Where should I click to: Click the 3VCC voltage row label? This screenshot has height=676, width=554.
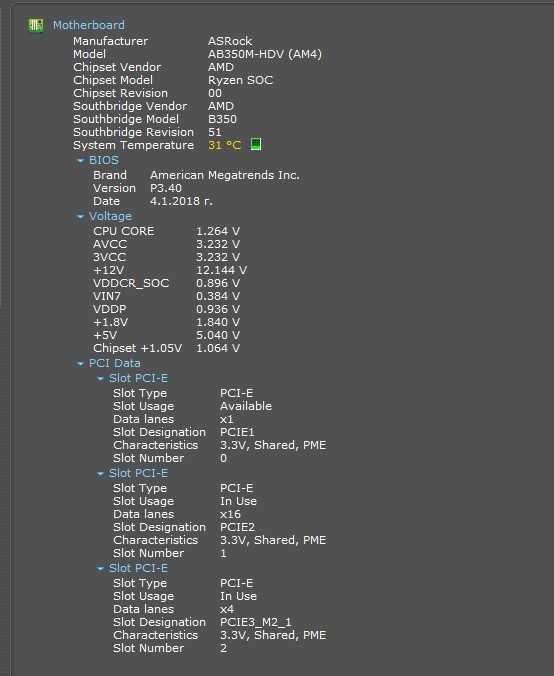(110, 257)
